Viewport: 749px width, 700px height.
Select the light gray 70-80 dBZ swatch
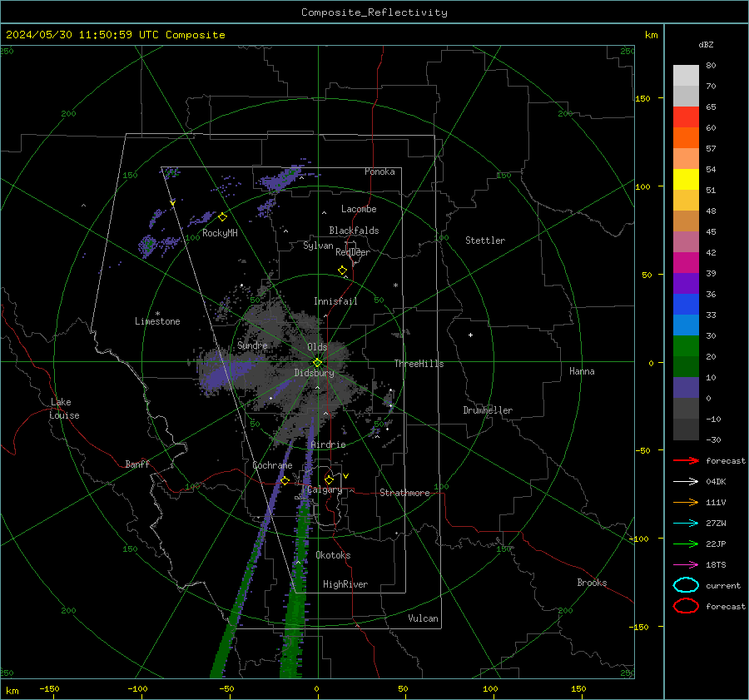coord(686,76)
